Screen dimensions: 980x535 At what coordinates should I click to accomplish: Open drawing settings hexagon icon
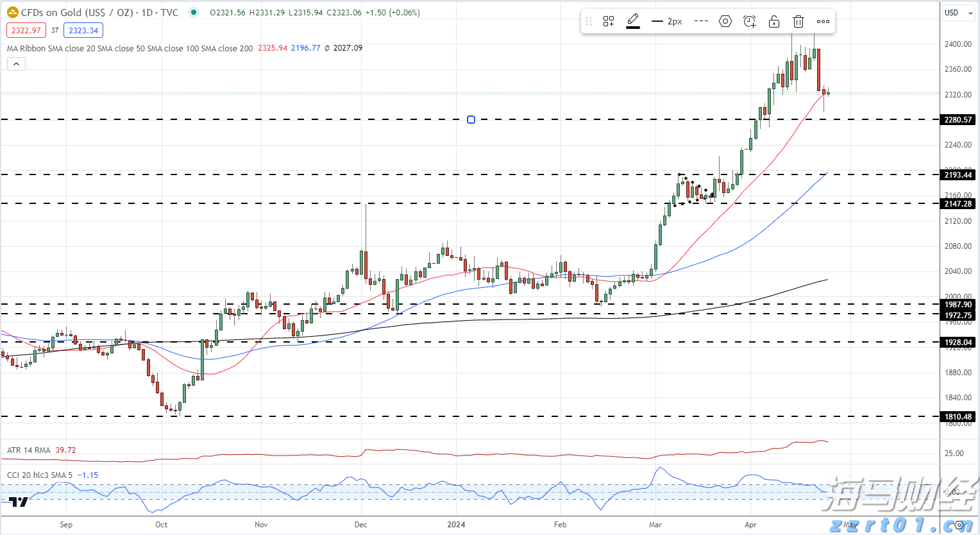tap(725, 21)
